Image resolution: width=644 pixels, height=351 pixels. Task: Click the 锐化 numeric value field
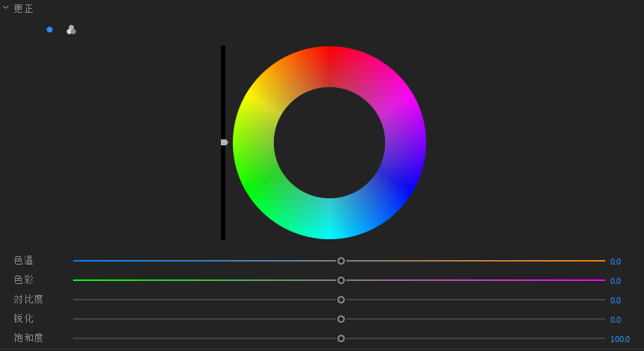pos(615,320)
